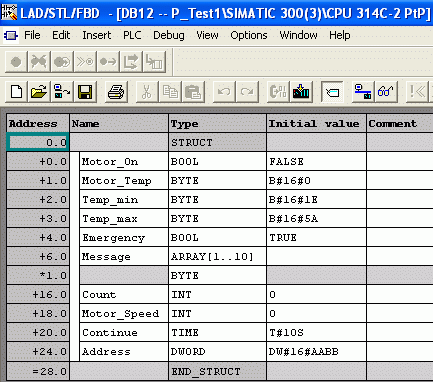Click the Paste clipboard icon
Screen dimensions: 433x382
193,91
